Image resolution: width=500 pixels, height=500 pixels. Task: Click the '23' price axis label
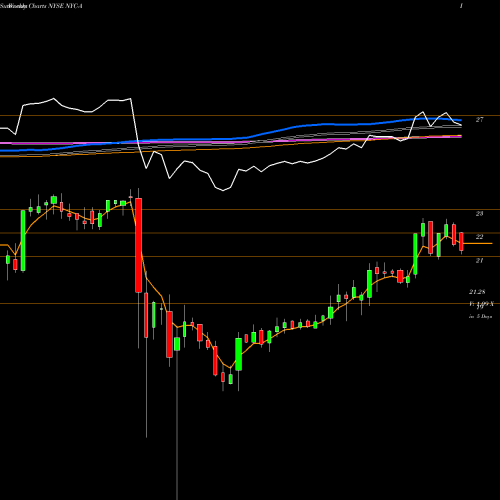479,214
